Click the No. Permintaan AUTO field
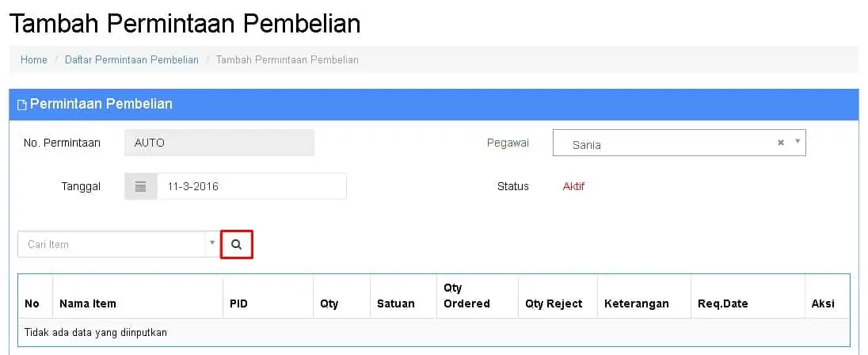The image size is (868, 355). pos(219,143)
